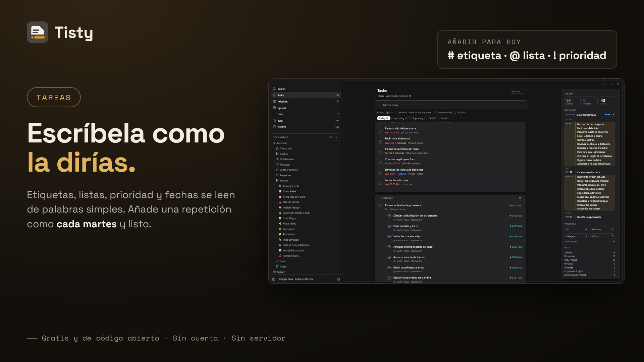Click the Add for today input field
This screenshot has height=362, width=644.
click(451, 105)
